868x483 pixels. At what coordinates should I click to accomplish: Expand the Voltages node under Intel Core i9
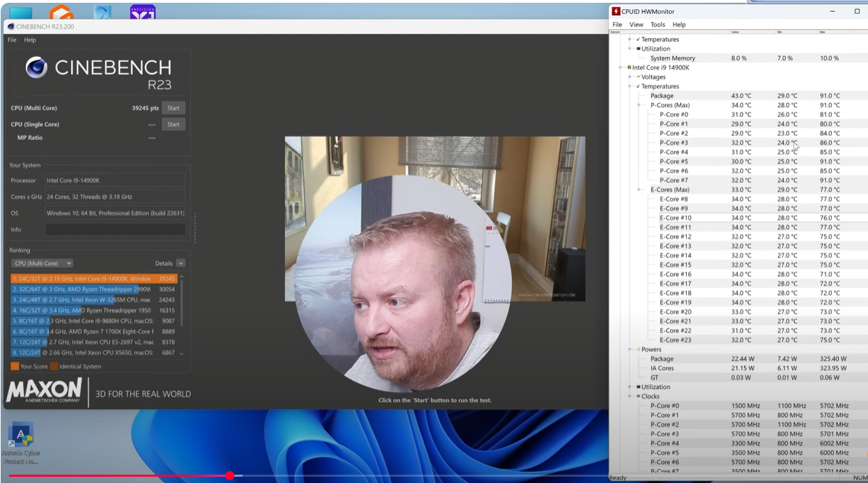tap(629, 77)
